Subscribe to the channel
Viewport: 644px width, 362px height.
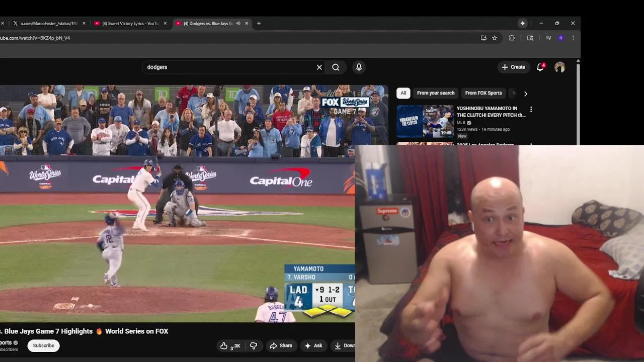point(44,345)
